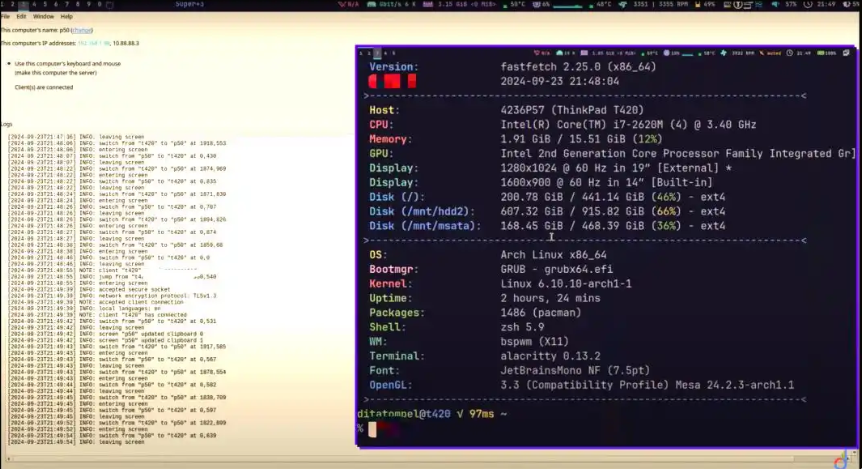
Task: Click the WM value 'bspwm (X11)'
Action: coord(534,342)
